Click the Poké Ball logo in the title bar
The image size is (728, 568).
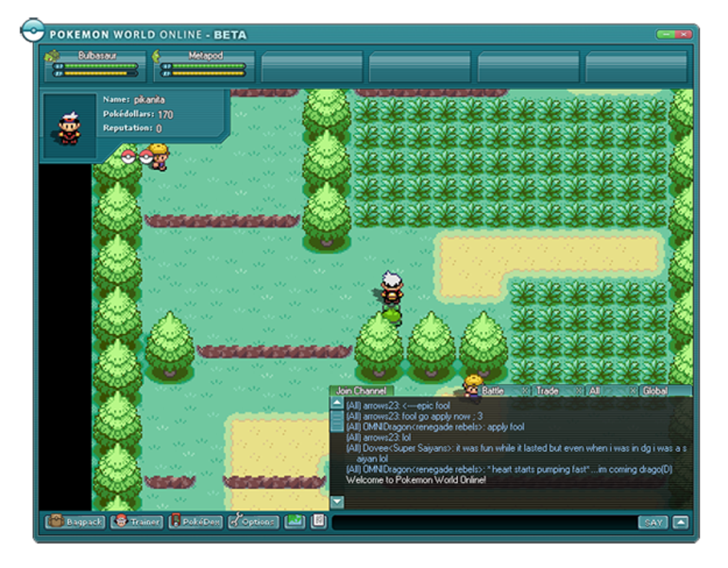click(x=33, y=31)
